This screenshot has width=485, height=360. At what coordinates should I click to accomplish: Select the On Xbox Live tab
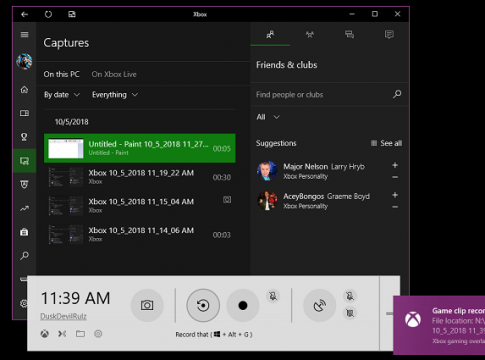114,74
